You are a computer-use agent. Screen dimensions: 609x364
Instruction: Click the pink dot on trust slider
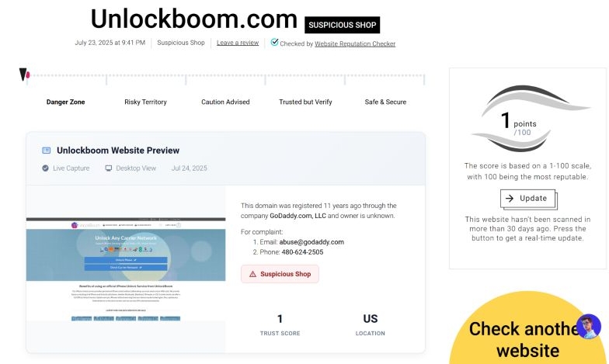click(x=29, y=75)
